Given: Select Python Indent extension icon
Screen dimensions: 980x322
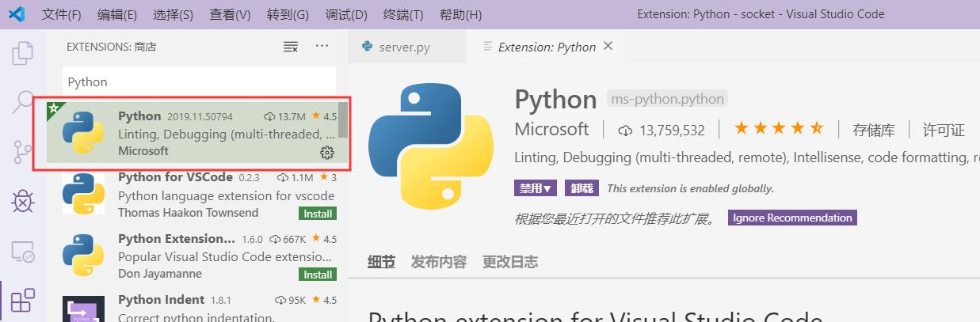Looking at the screenshot, I should 84,309.
